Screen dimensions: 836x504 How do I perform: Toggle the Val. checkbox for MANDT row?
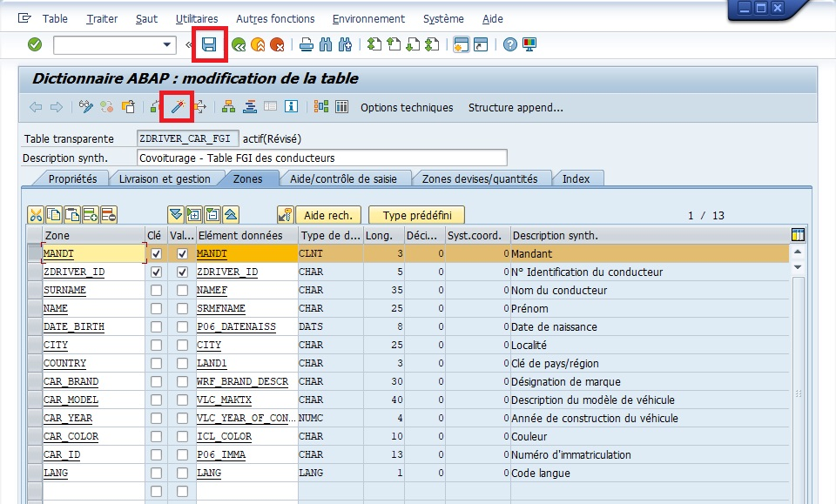(x=182, y=253)
